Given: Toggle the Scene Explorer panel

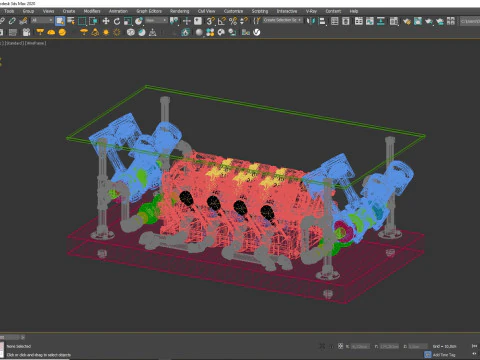Looking at the screenshot, I should point(334,21).
